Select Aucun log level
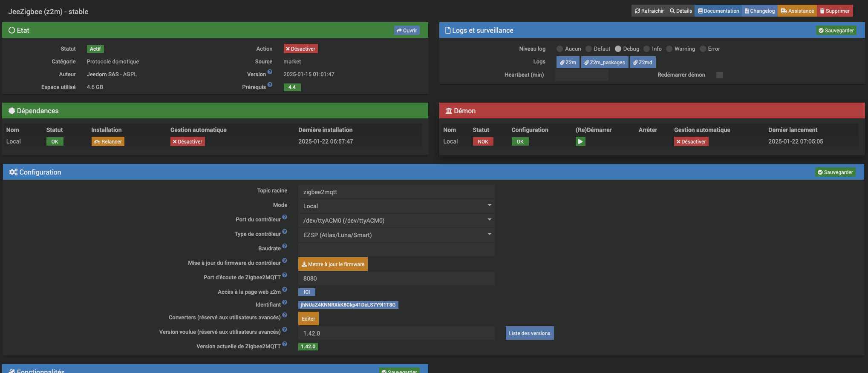 click(560, 49)
